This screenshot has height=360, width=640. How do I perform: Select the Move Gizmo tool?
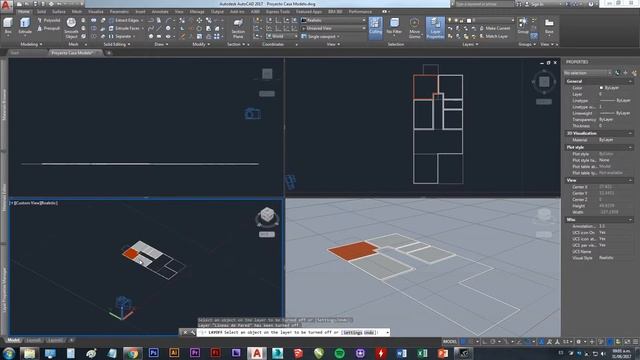click(414, 28)
